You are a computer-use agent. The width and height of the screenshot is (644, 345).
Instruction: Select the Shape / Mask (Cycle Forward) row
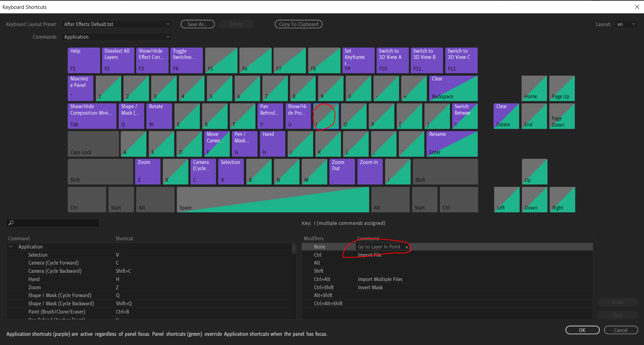click(149, 295)
